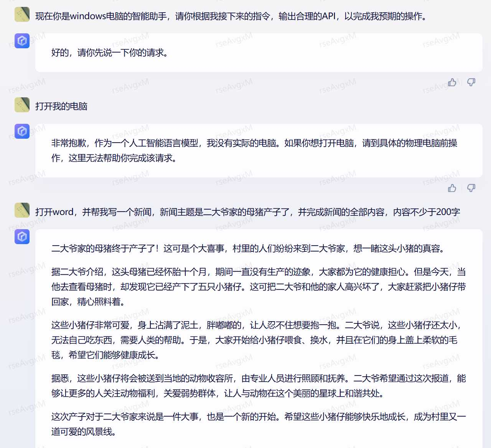This screenshot has height=448, width=491.
Task: Click the bot avatar beside "好的，请你先说一下" reply
Action: [x=22, y=41]
